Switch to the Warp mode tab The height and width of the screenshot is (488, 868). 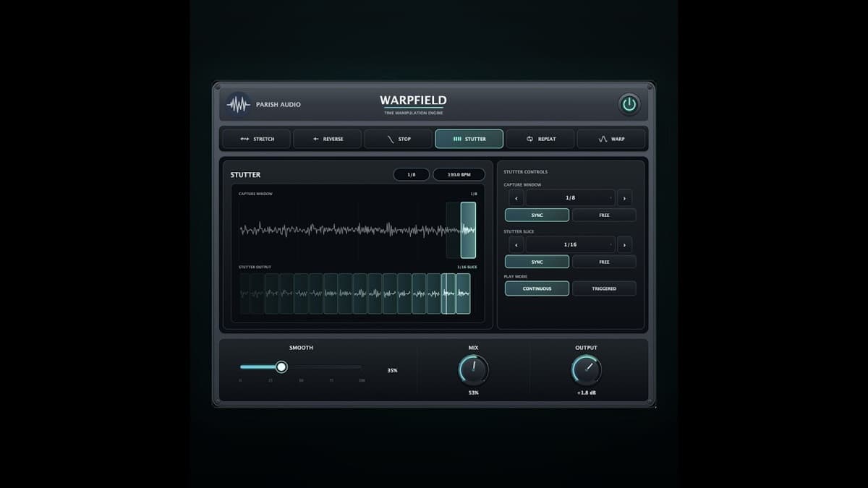[611, 139]
